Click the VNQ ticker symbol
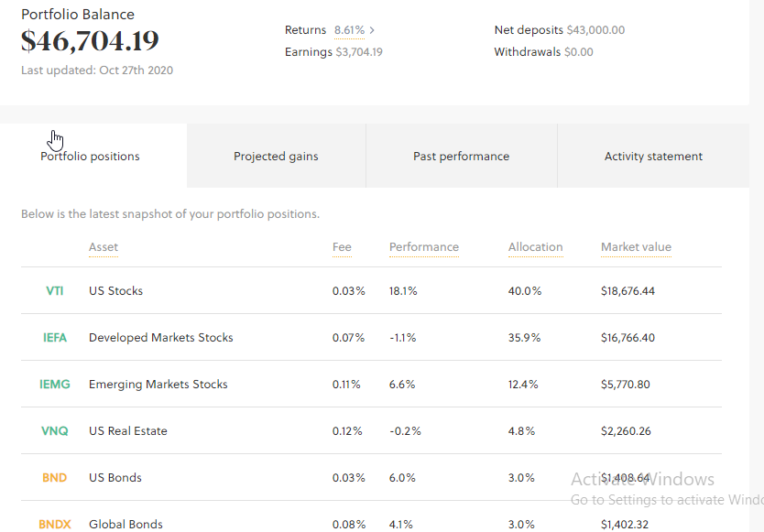Screen dimensions: 764x532 coord(55,431)
